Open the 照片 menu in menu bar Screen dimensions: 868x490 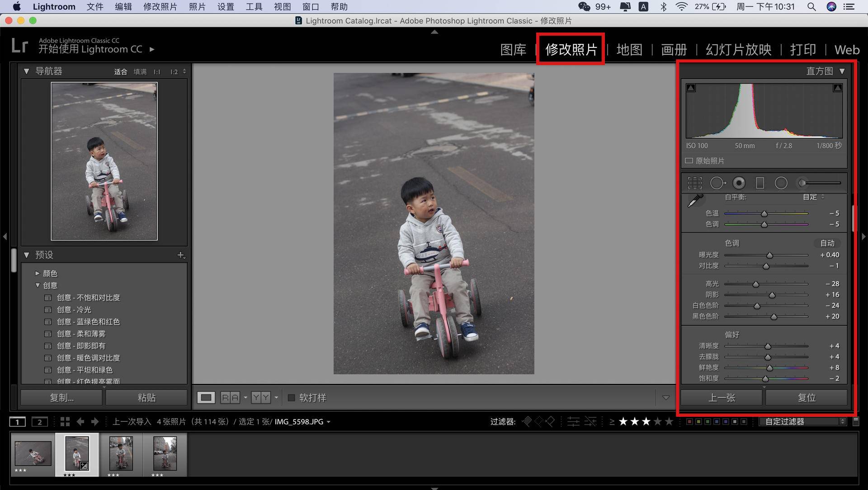197,7
